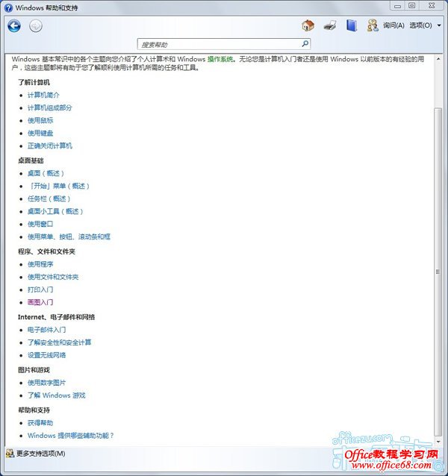
Task: Click the 桌面基础 section heading
Action: (x=31, y=160)
